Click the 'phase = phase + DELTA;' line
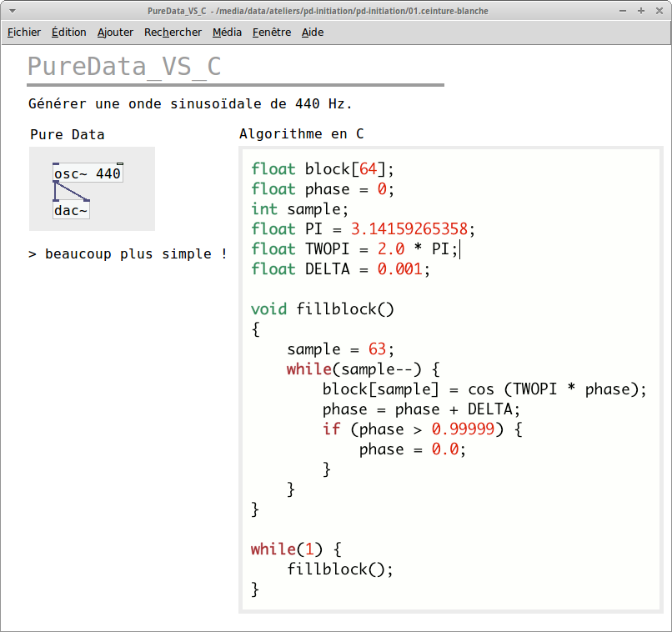This screenshot has height=632, width=672. point(421,409)
